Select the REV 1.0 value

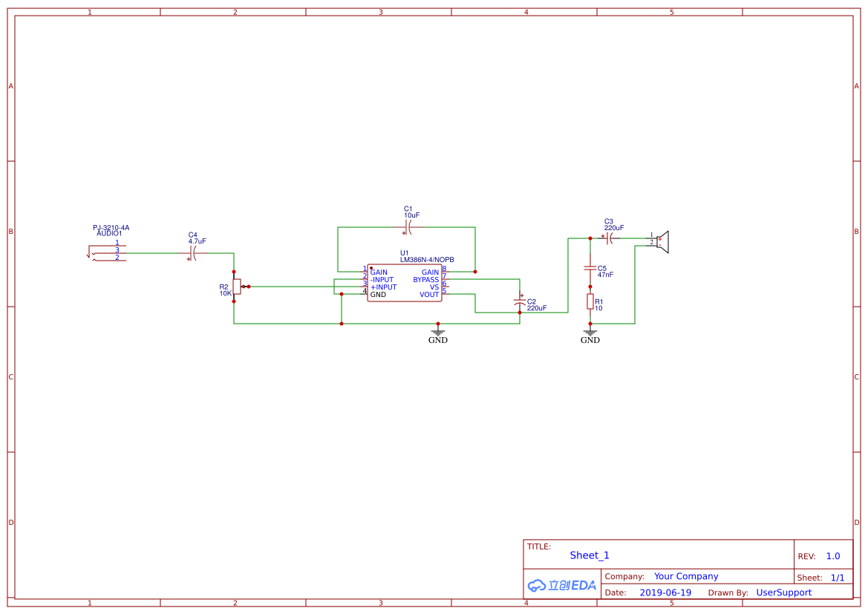click(833, 556)
